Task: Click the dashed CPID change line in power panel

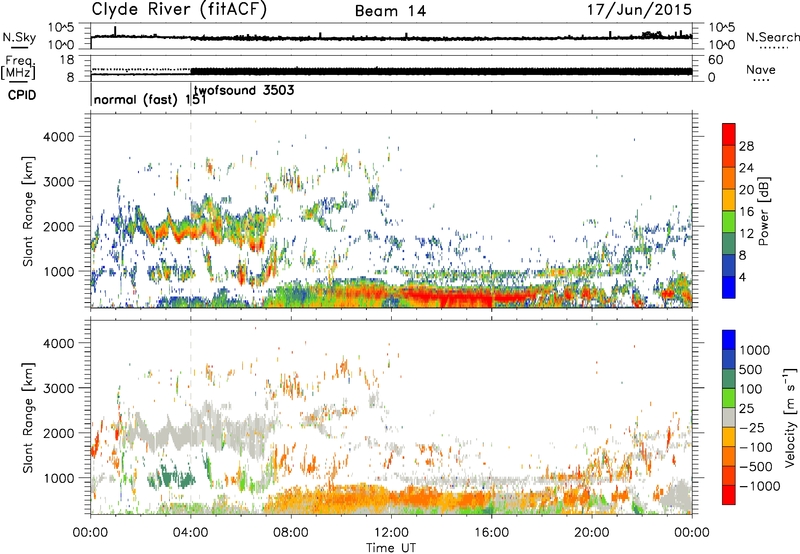Action: click(x=191, y=210)
